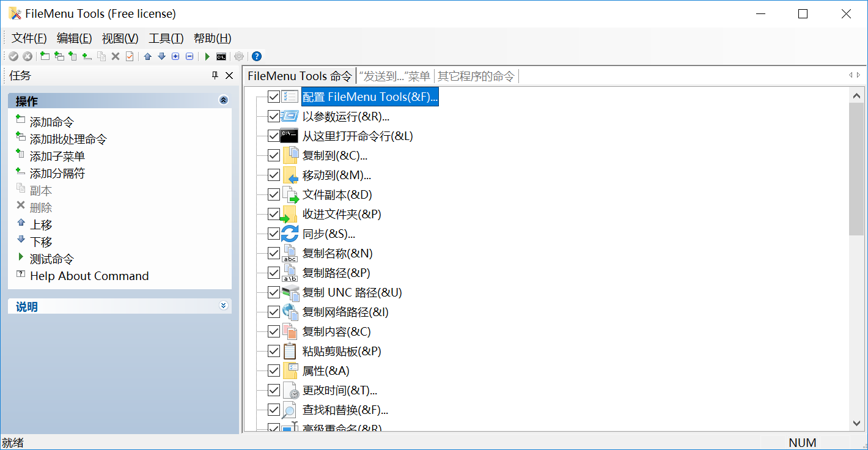Select the 同步(&S)... sync arrows icon

[290, 234]
